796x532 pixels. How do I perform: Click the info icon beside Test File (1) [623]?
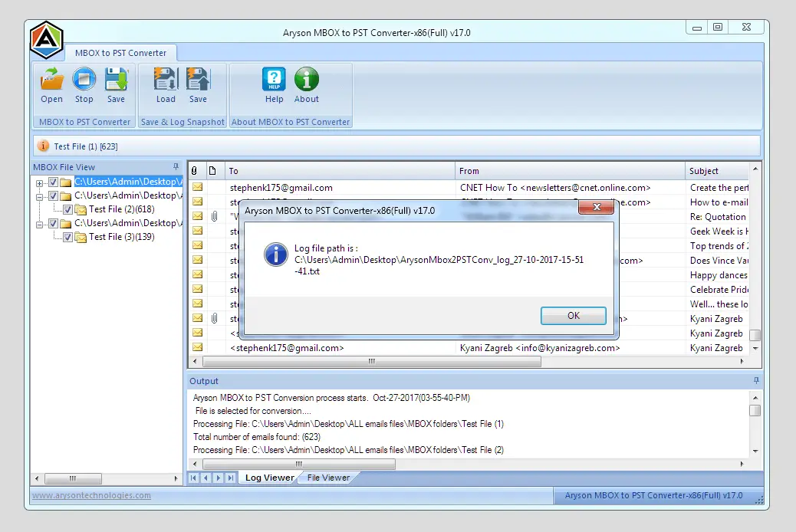[x=43, y=146]
